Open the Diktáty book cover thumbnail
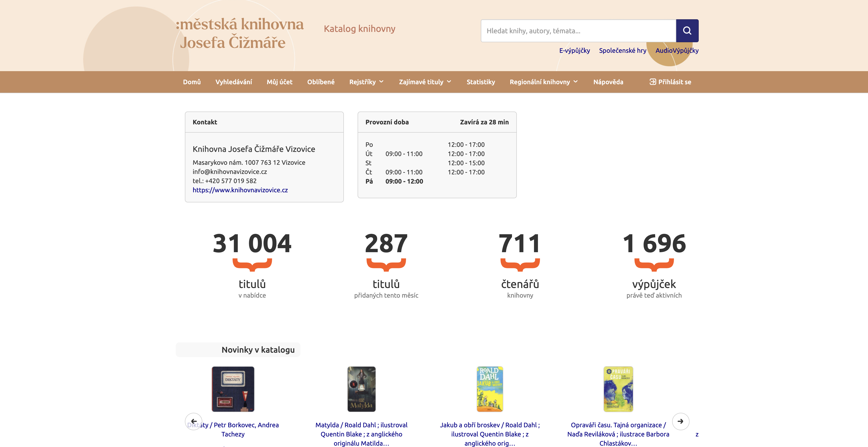This screenshot has width=868, height=447. (x=233, y=389)
